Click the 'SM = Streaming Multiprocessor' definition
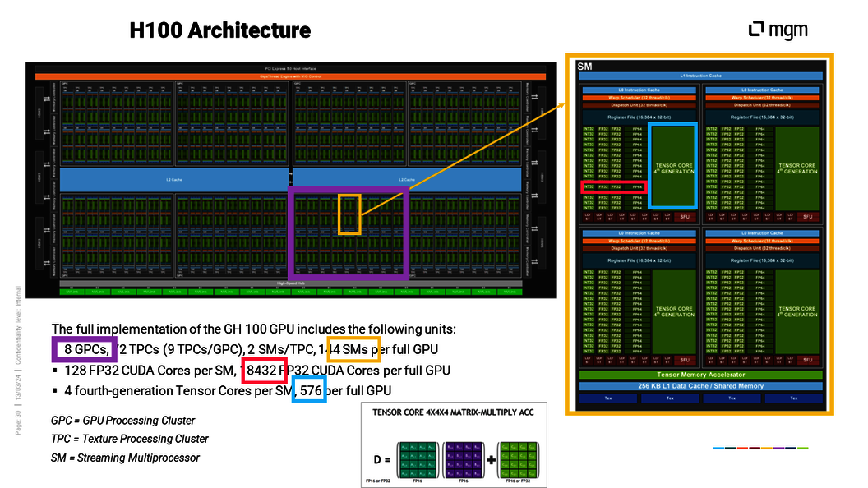Screen dimensions: 868x488 pos(125,458)
